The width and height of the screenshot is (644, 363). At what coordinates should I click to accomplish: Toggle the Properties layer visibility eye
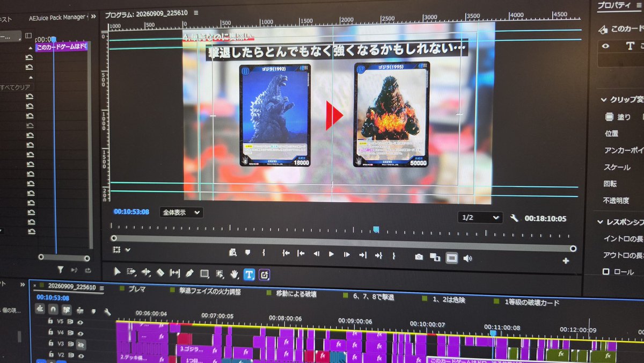(605, 46)
